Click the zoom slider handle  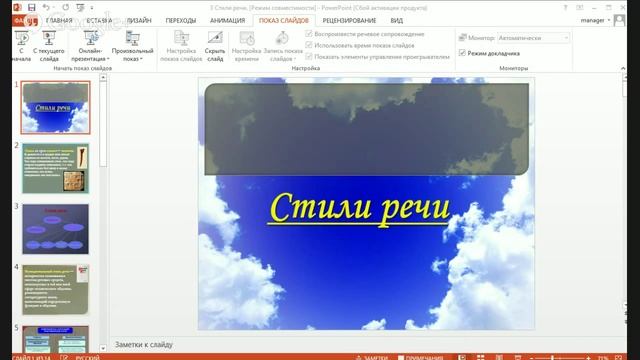click(x=553, y=358)
